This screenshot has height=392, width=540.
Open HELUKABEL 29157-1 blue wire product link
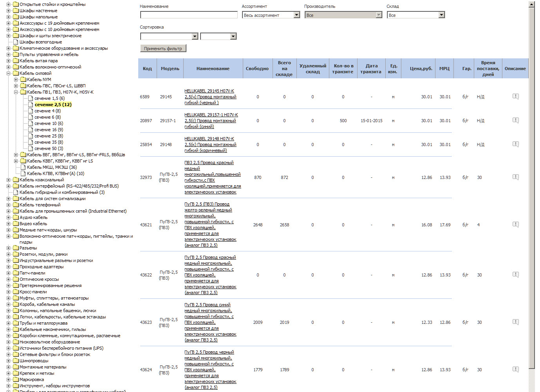point(211,121)
